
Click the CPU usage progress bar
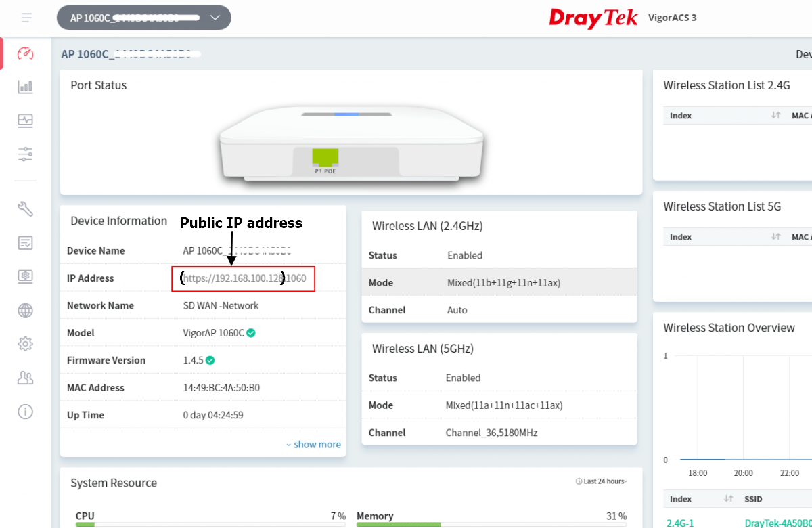click(x=210, y=525)
